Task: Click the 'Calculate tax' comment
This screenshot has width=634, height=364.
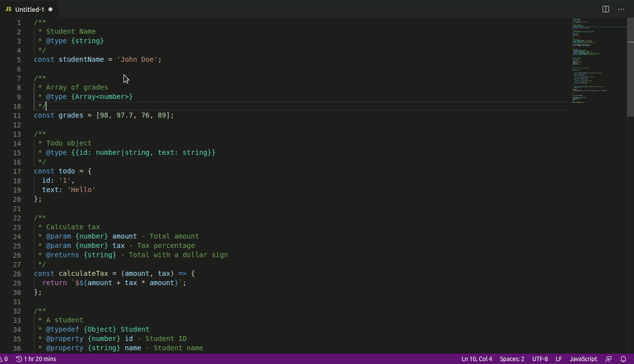Action: click(73, 227)
